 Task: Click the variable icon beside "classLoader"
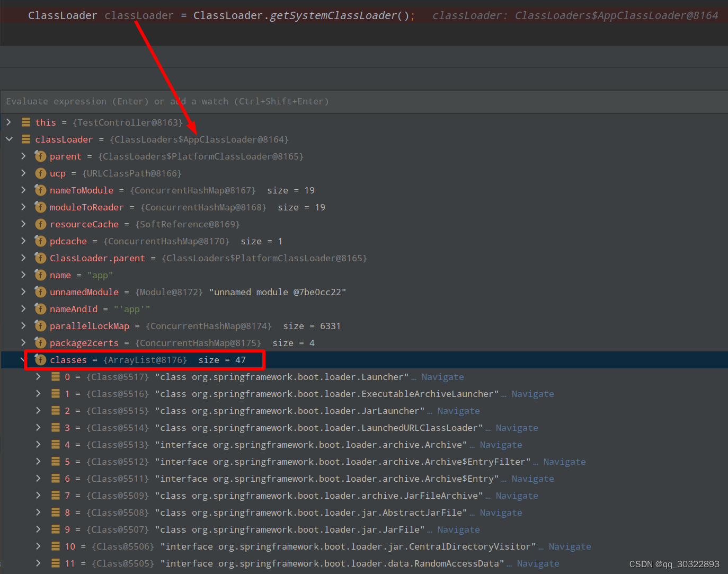coord(26,139)
